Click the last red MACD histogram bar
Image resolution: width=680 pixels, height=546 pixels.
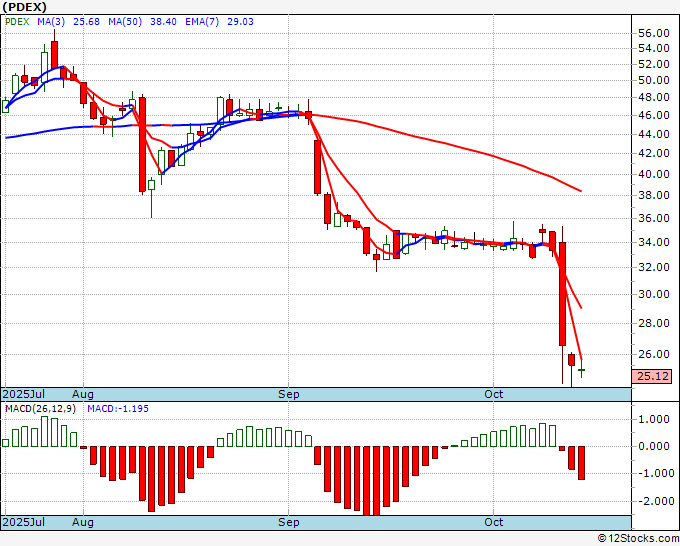click(582, 463)
